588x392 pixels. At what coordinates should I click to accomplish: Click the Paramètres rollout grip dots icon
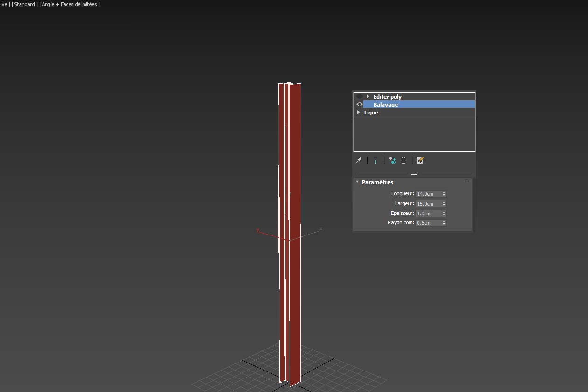click(x=467, y=182)
